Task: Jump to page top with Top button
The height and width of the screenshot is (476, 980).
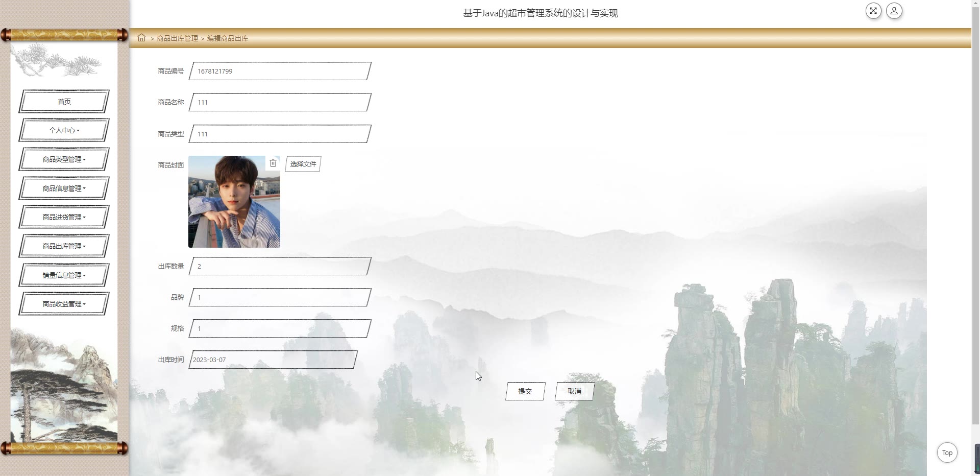Action: coord(947,453)
